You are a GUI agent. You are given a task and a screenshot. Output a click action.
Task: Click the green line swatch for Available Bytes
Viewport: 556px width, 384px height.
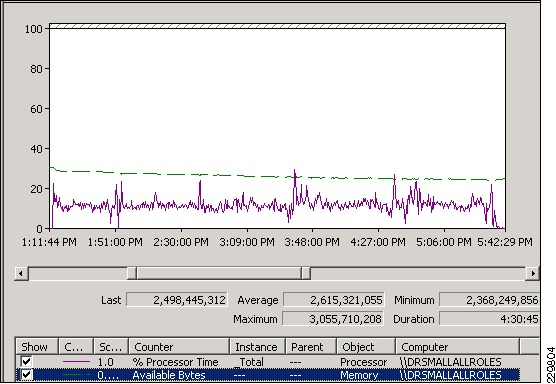point(76,375)
